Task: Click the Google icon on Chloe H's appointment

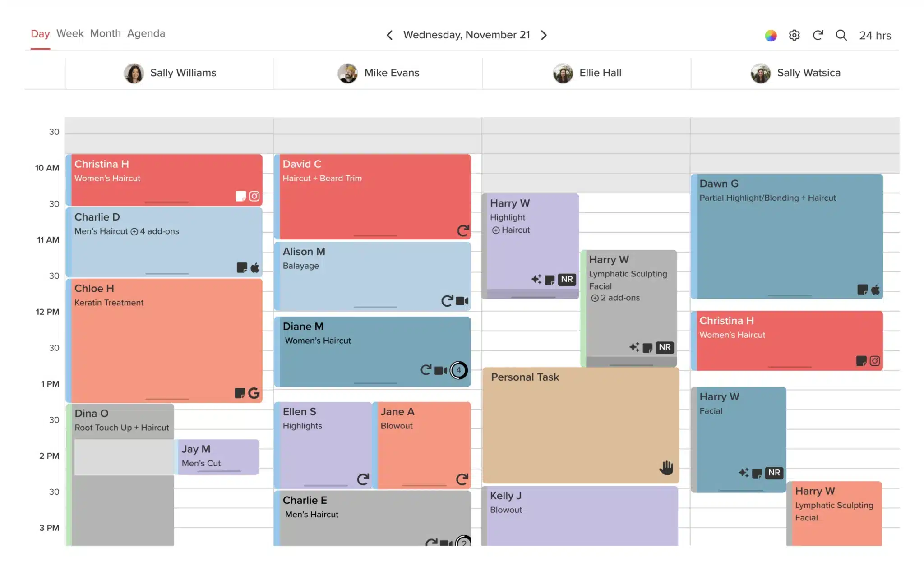Action: pyautogui.click(x=254, y=393)
